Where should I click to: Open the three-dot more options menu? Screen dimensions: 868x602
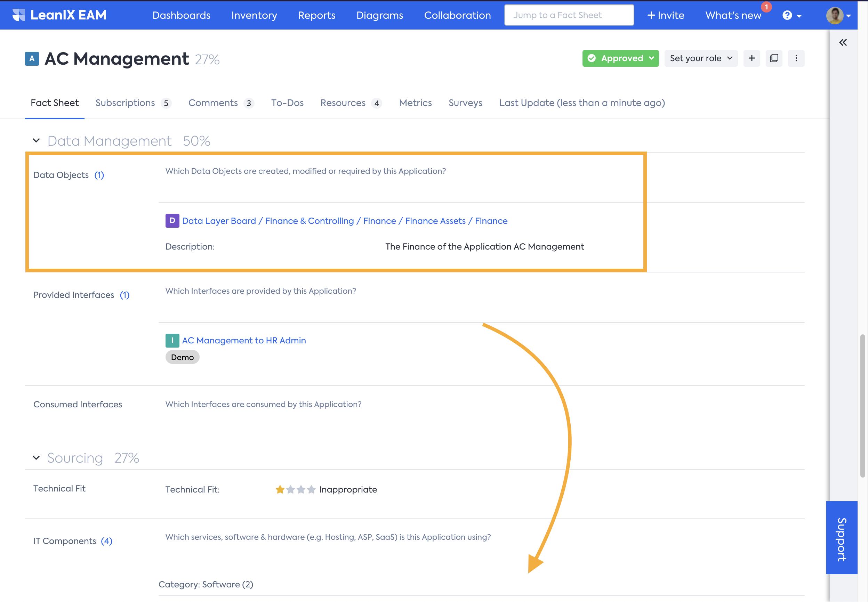point(796,58)
